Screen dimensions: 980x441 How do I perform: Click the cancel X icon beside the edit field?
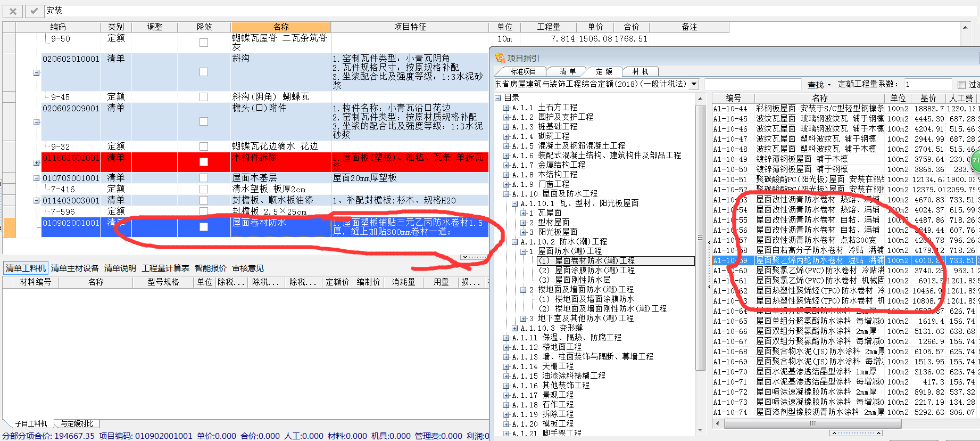click(x=13, y=11)
